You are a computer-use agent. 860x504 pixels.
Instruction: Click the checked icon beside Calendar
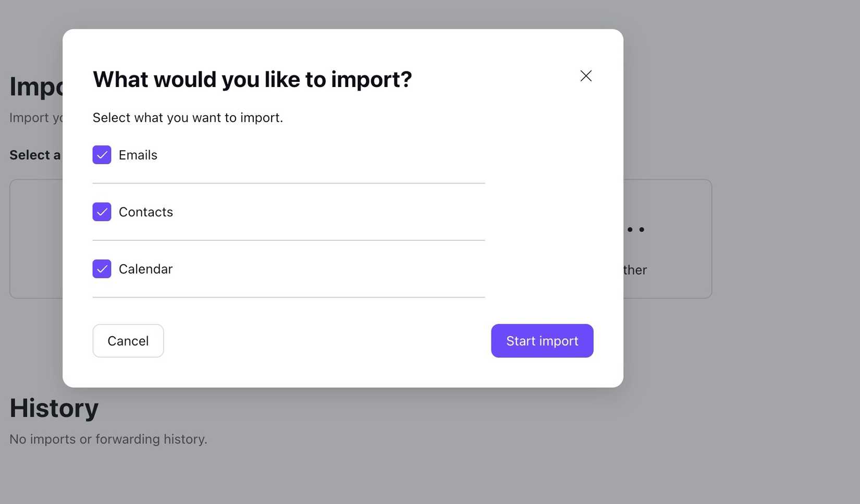click(x=102, y=269)
